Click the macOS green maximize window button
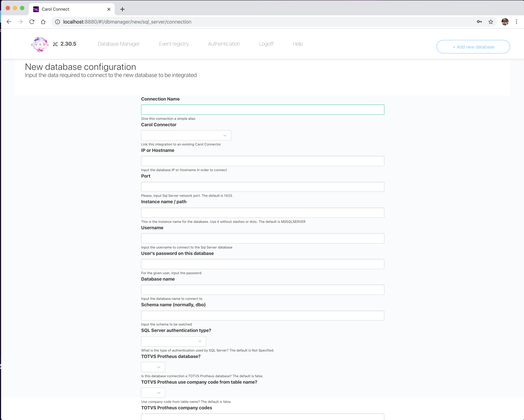The width and height of the screenshot is (524, 420). (x=22, y=8)
